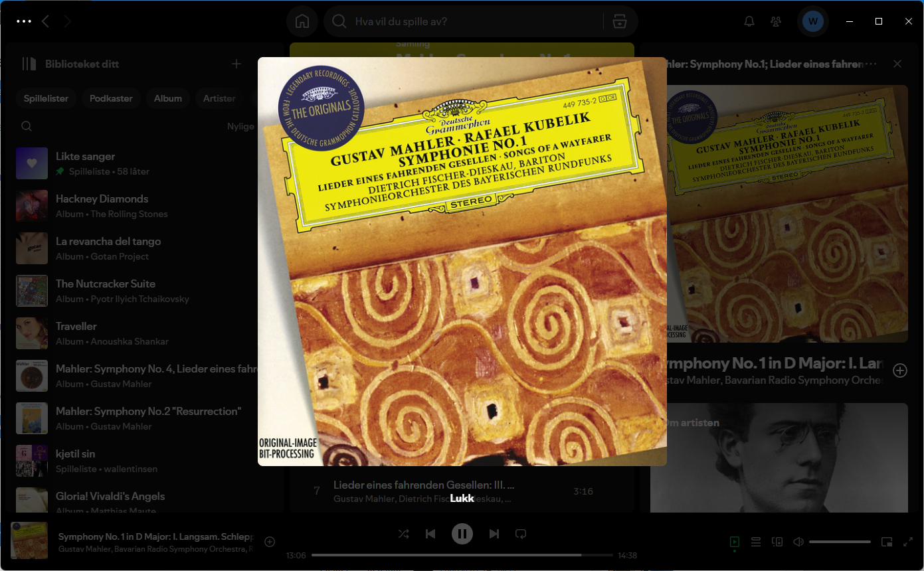This screenshot has width=924, height=571.
Task: Select 'La revancha del tango' album
Action: coord(136,248)
